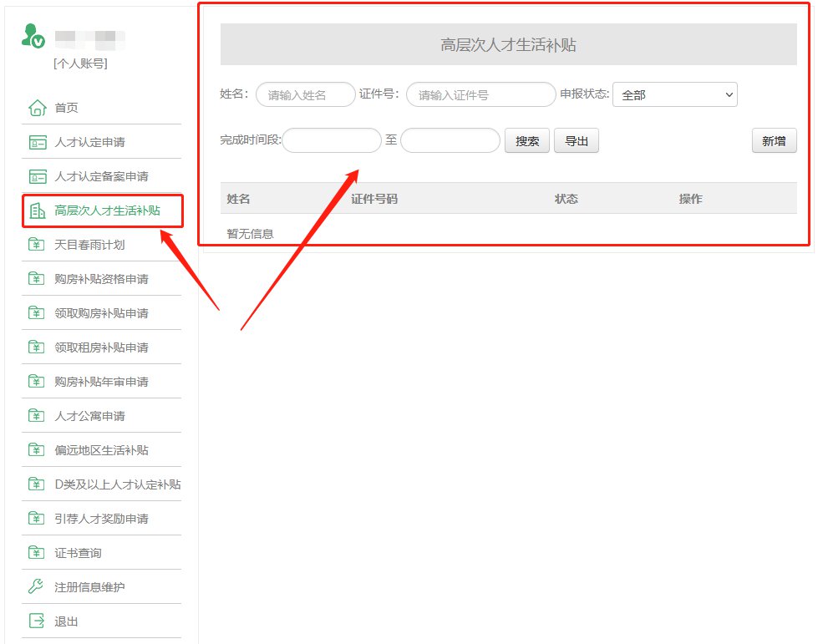Click the building icon for 高层次人才生活补贴
Screen dimensions: 823x644
coord(37,210)
